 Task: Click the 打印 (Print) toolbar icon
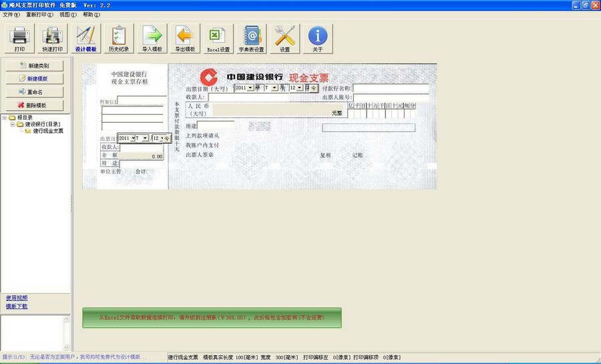19,38
